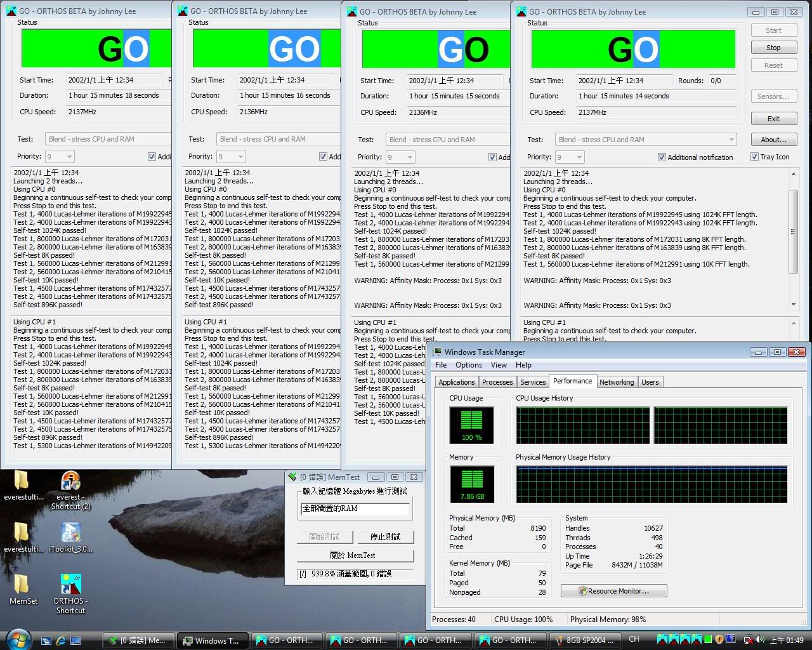The height and width of the screenshot is (650, 812).
Task: Launch the ORTHOS - Shortcut desktop icon
Action: [x=70, y=594]
